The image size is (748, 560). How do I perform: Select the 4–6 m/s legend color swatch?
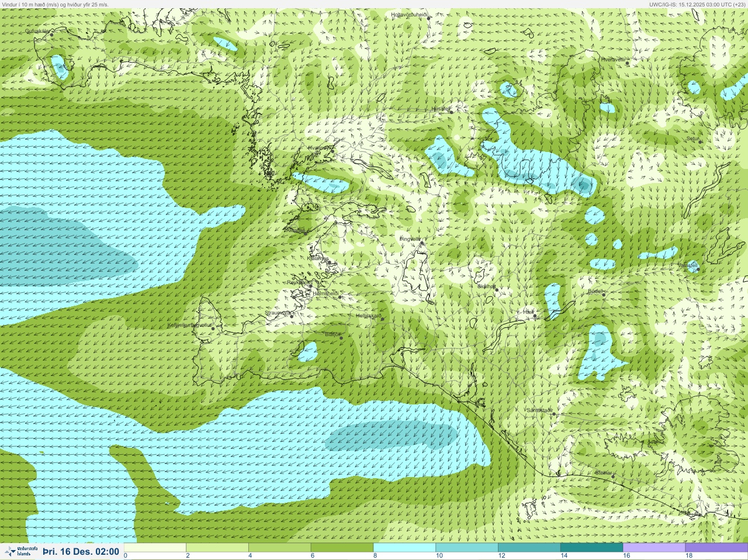280,548
